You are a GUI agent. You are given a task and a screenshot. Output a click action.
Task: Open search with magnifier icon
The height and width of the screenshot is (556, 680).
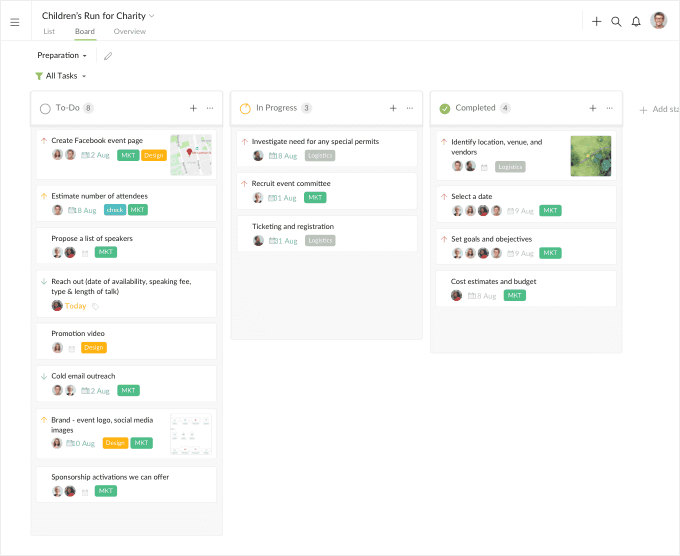pos(616,22)
